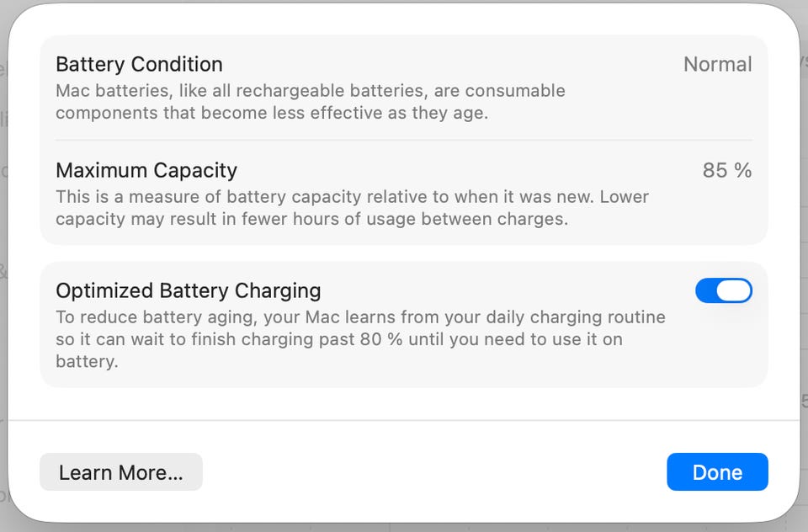Click the line starting "This is a measure"
The width and height of the screenshot is (808, 532).
352,197
